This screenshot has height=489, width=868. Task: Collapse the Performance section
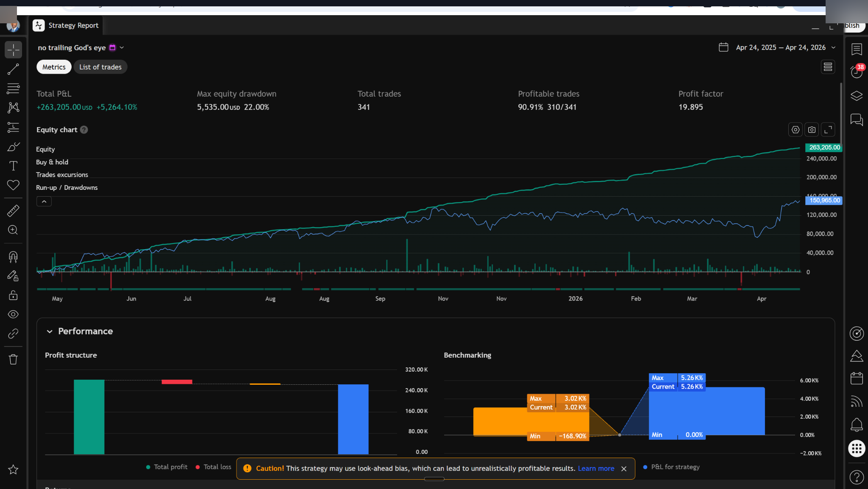click(x=50, y=331)
